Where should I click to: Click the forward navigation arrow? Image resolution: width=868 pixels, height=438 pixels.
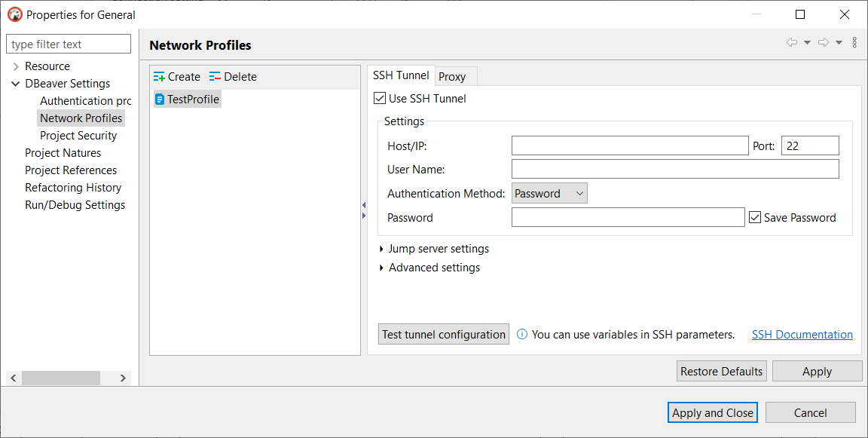point(823,43)
